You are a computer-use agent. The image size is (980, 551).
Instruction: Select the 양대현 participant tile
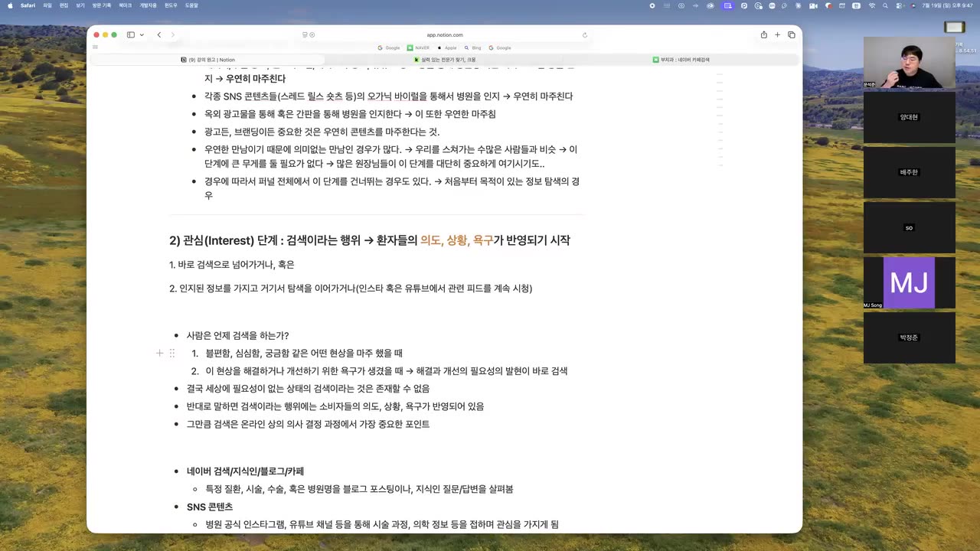(910, 117)
